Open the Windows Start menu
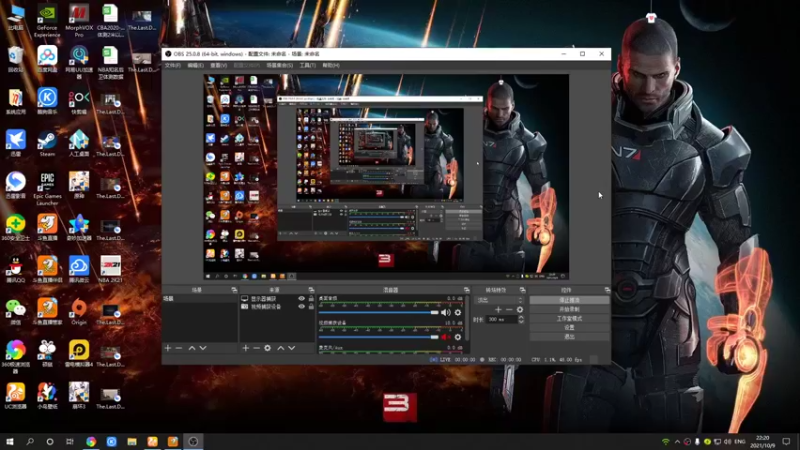This screenshot has width=800, height=450. 10,441
